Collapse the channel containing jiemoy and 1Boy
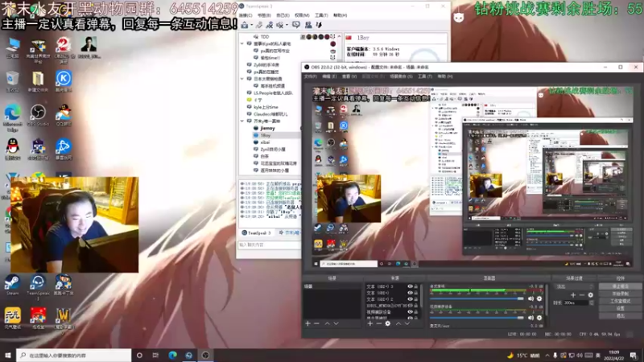Viewport: 644px width, 362px height. (242, 121)
